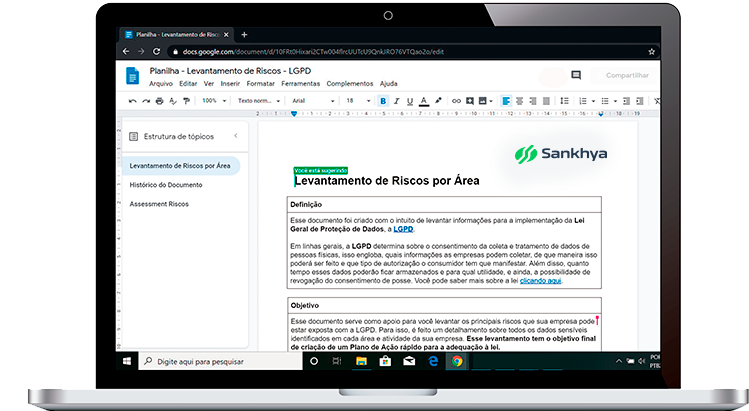Viewport: 749px width, 411px height.
Task: Pick a highlight color
Action: click(x=438, y=101)
